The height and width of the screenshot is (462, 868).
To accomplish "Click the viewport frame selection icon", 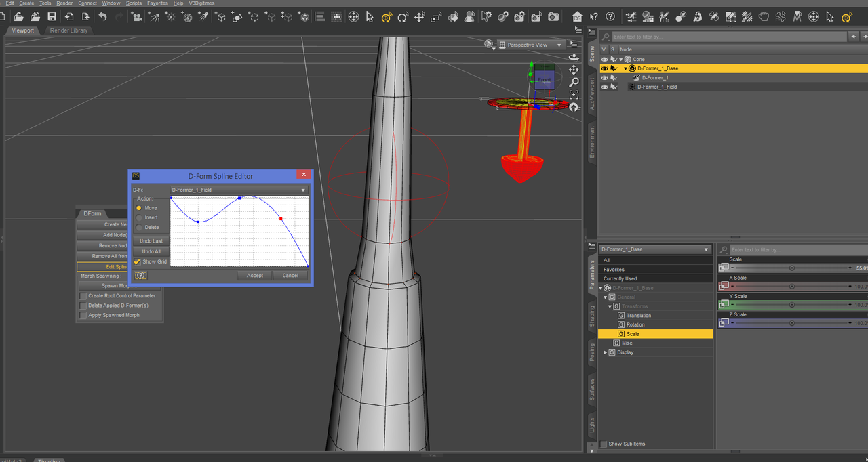I will (x=574, y=95).
